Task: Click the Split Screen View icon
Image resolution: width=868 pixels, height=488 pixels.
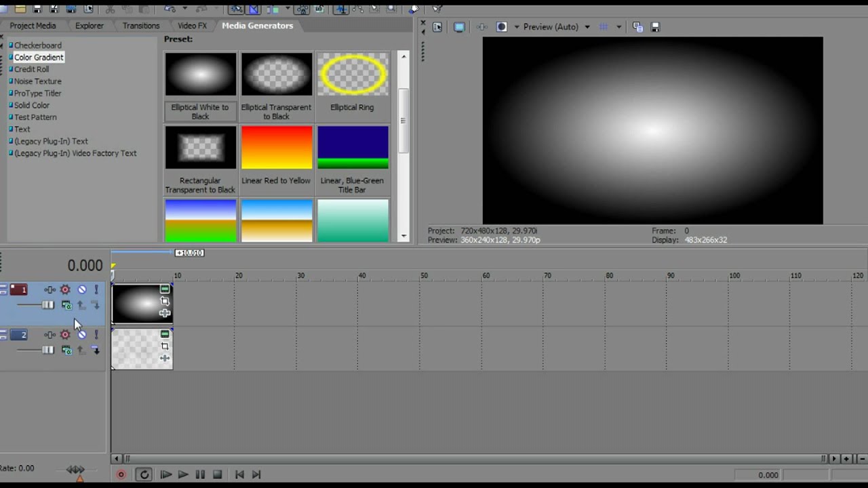Action: point(502,27)
